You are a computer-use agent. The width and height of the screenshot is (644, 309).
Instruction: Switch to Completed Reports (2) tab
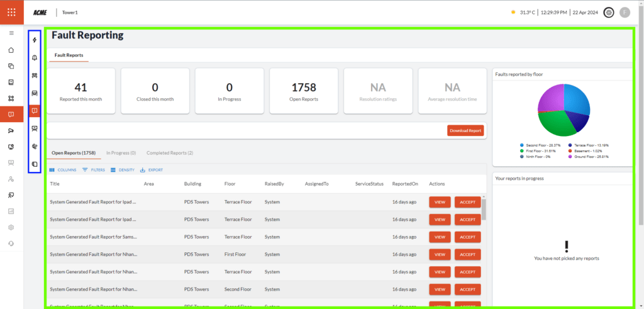pos(170,153)
